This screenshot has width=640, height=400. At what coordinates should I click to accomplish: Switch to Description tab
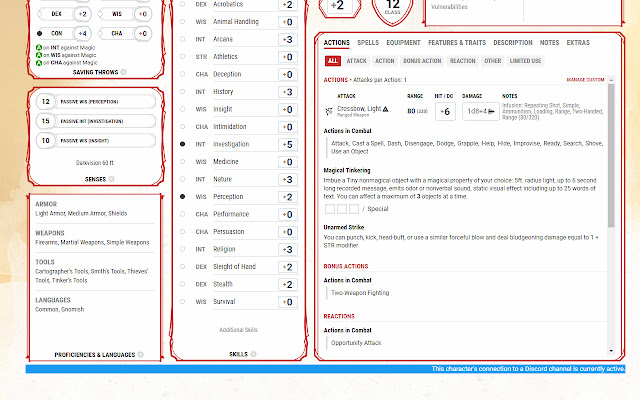(513, 42)
